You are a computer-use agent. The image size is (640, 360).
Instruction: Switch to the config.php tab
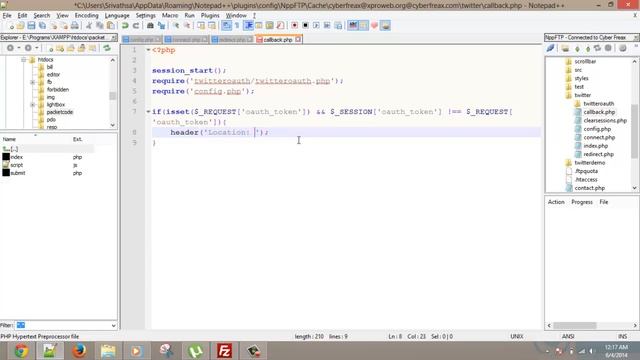(x=142, y=40)
